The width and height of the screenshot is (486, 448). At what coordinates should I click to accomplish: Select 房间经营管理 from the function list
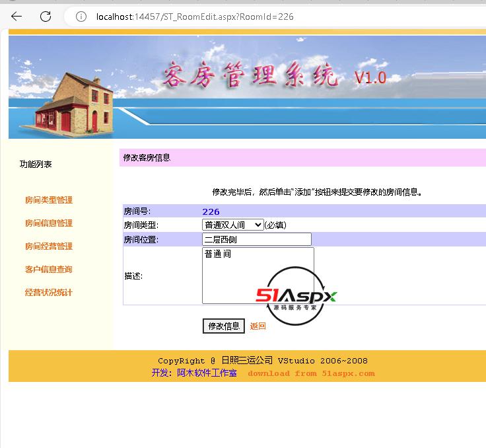point(49,246)
